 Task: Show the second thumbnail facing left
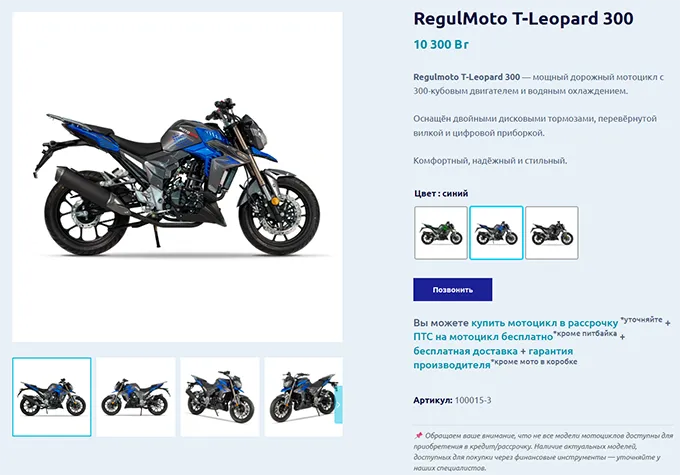(136, 397)
